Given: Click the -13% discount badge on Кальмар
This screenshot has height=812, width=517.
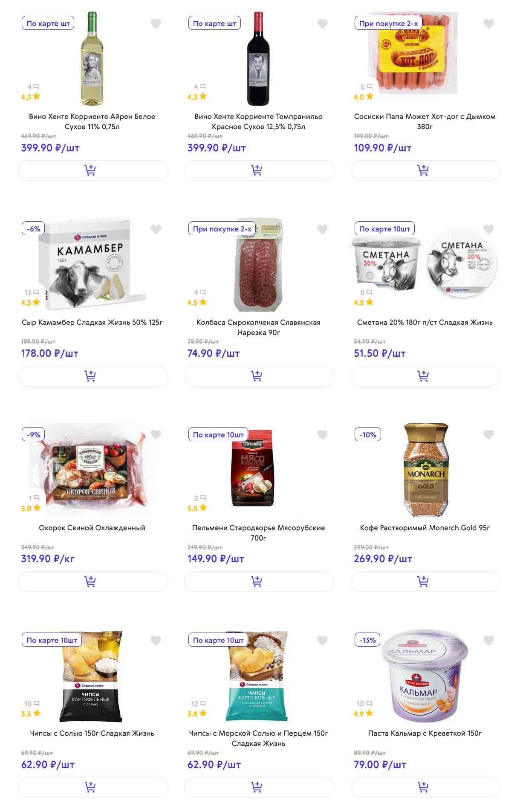Looking at the screenshot, I should 367,640.
